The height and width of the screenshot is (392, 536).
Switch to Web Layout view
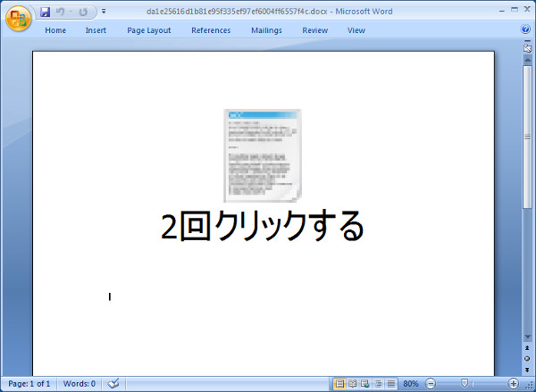click(364, 383)
